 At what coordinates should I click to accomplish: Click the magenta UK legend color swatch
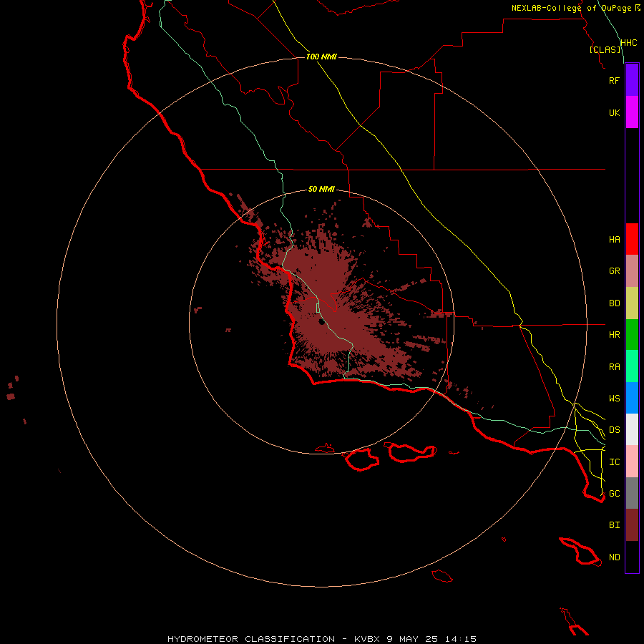click(632, 112)
